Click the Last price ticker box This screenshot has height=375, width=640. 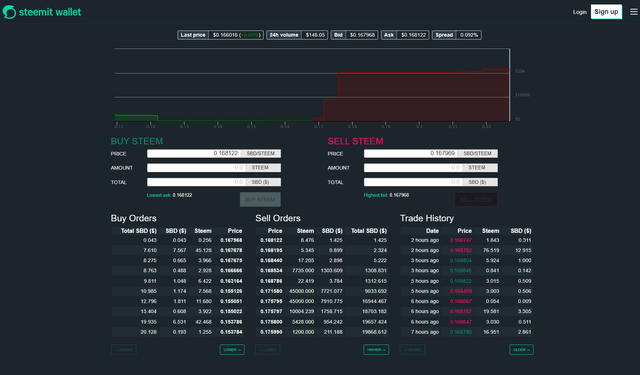coord(220,35)
